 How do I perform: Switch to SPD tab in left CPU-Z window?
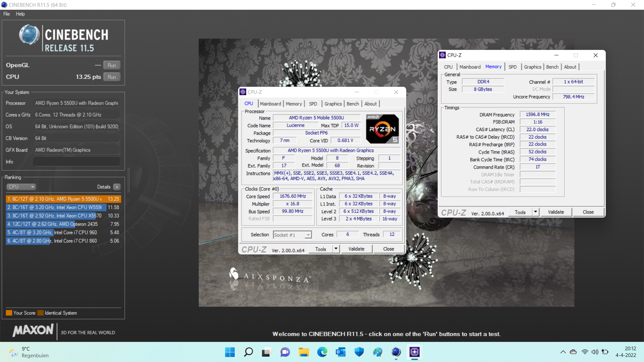pyautogui.click(x=313, y=104)
